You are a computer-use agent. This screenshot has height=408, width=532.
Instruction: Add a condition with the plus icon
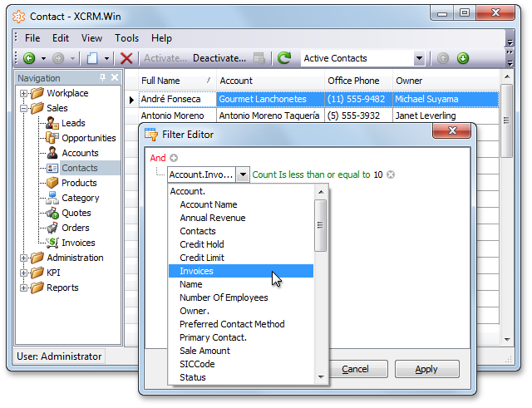click(x=174, y=158)
